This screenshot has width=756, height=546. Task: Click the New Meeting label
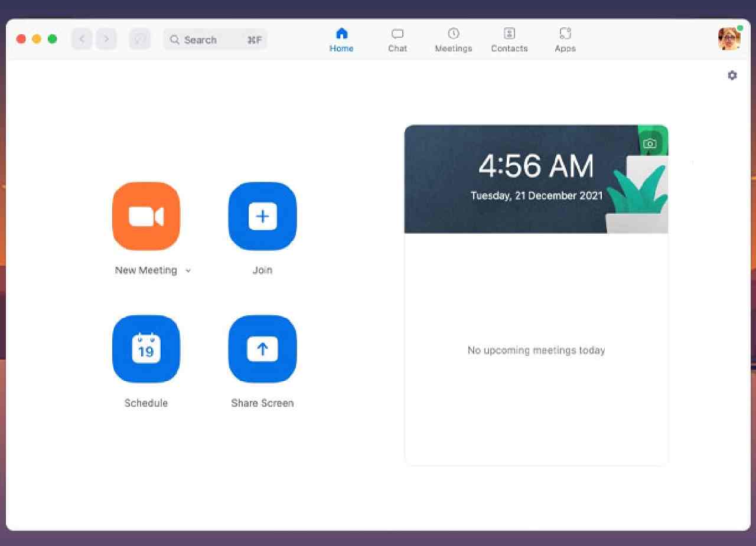(x=146, y=270)
